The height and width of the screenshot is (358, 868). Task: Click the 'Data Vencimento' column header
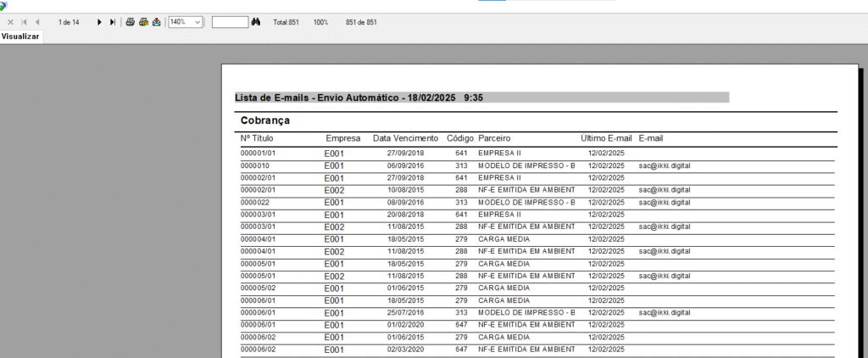click(x=405, y=138)
